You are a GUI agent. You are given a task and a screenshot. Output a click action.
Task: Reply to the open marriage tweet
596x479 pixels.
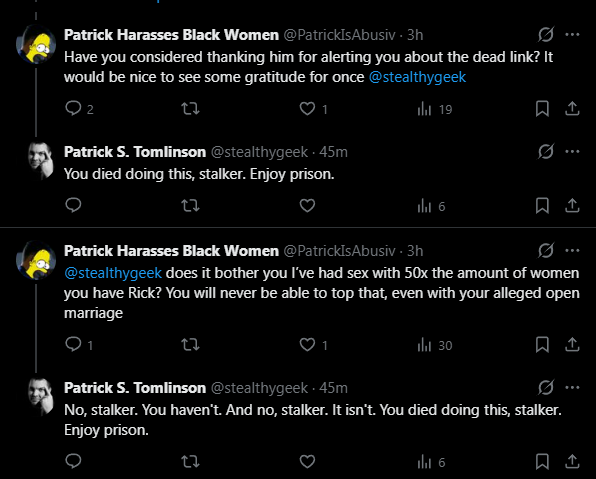pos(79,345)
